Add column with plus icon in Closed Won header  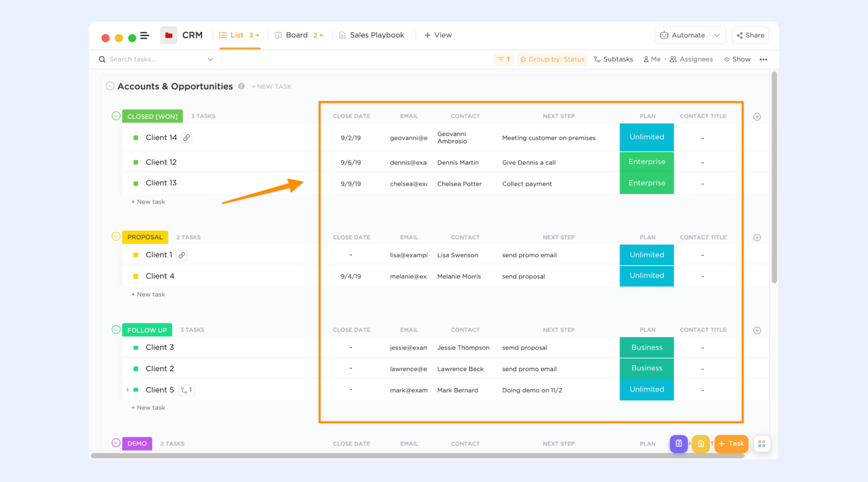point(757,116)
